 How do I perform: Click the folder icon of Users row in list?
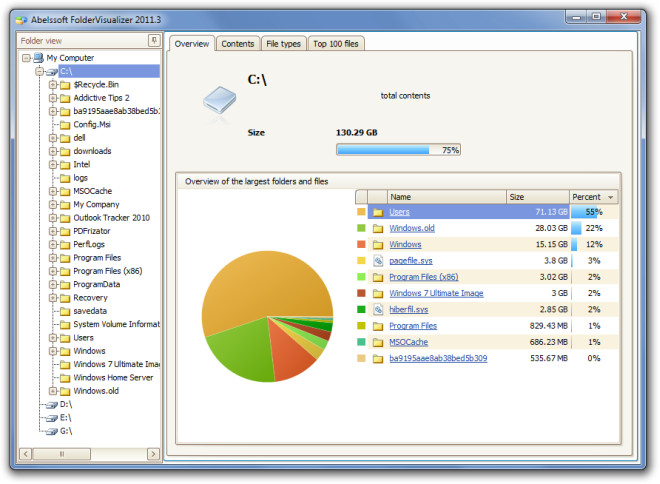tap(378, 212)
